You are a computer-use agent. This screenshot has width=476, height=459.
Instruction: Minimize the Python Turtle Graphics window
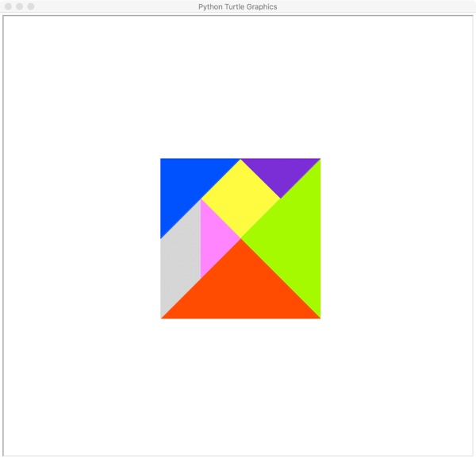pyautogui.click(x=19, y=6)
